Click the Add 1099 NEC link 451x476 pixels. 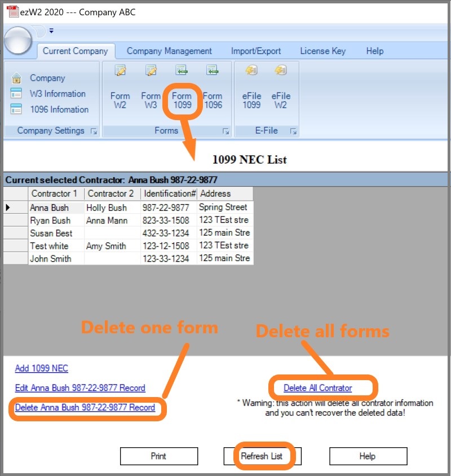42,368
